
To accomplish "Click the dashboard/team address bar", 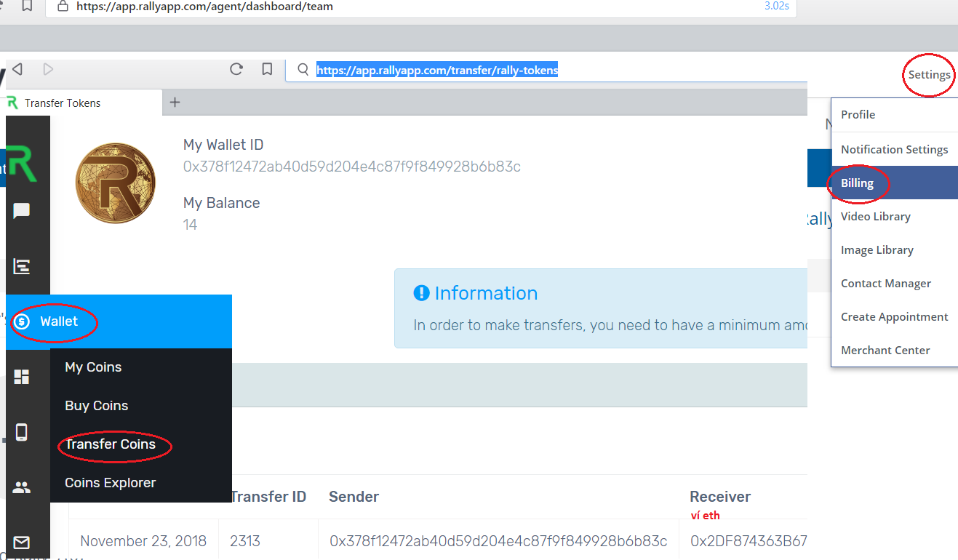I will coord(420,7).
